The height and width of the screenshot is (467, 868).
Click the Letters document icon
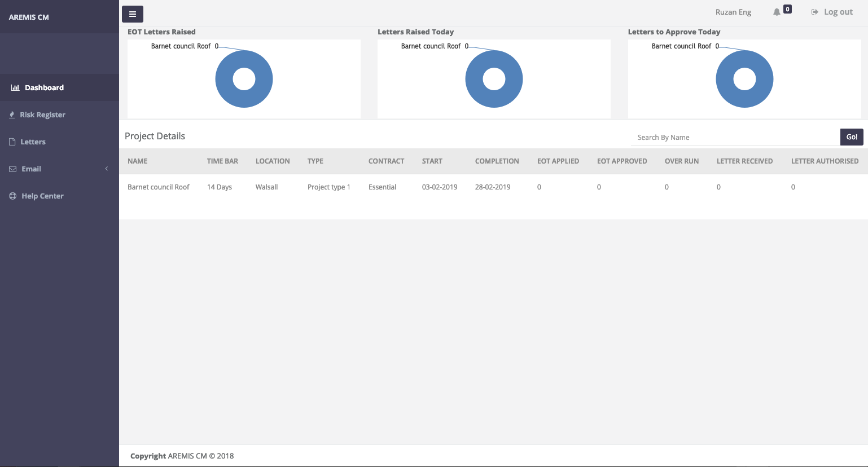(x=12, y=142)
